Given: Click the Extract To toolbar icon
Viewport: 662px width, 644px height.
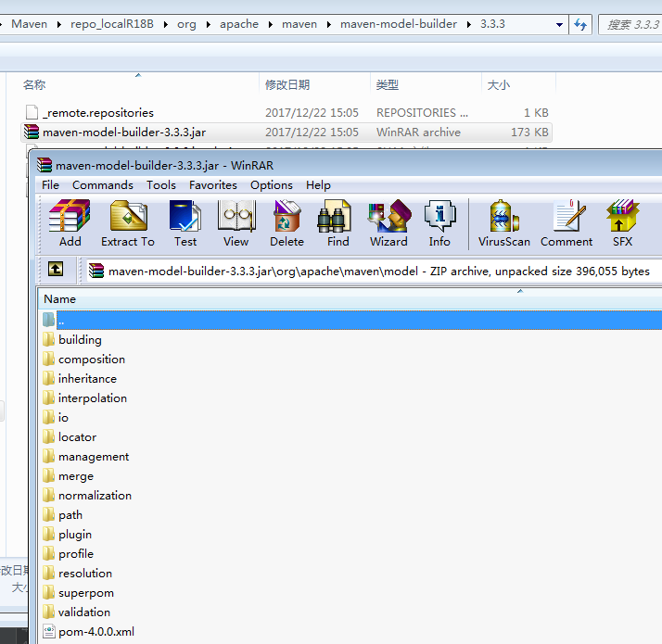Looking at the screenshot, I should point(128,222).
